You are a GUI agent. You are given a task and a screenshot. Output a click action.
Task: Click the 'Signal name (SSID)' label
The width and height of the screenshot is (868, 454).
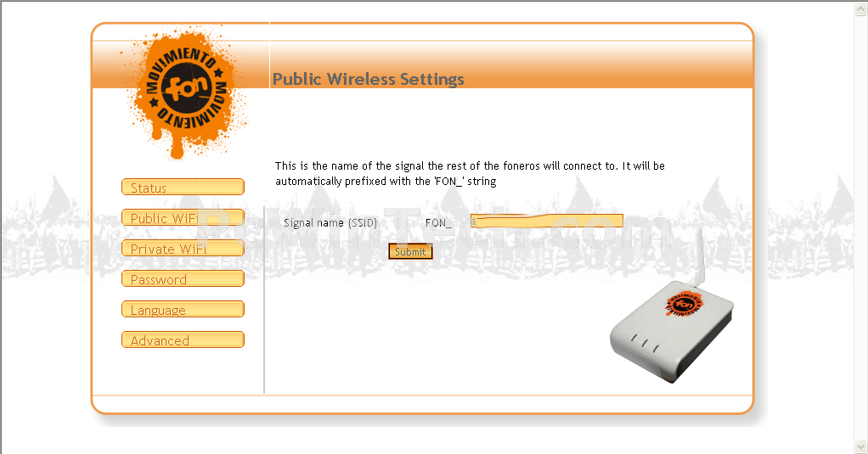[x=330, y=223]
